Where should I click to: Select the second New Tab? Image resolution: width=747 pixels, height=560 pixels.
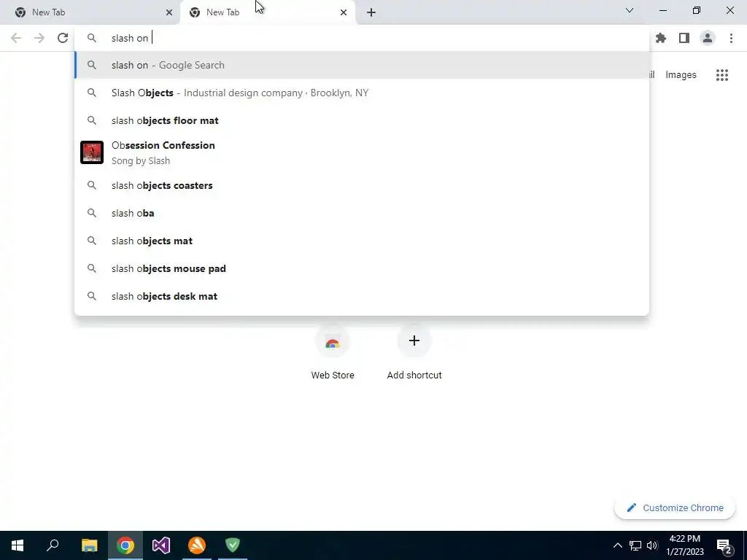(267, 12)
